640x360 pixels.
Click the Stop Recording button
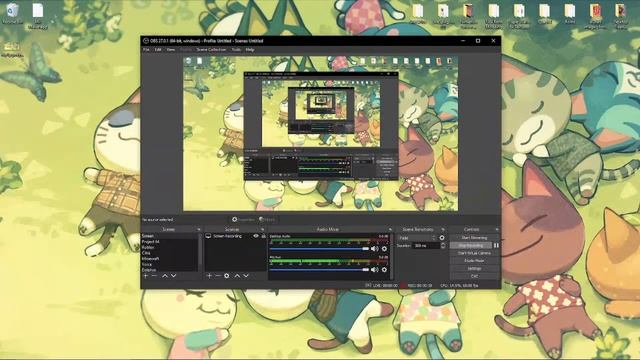pos(471,245)
